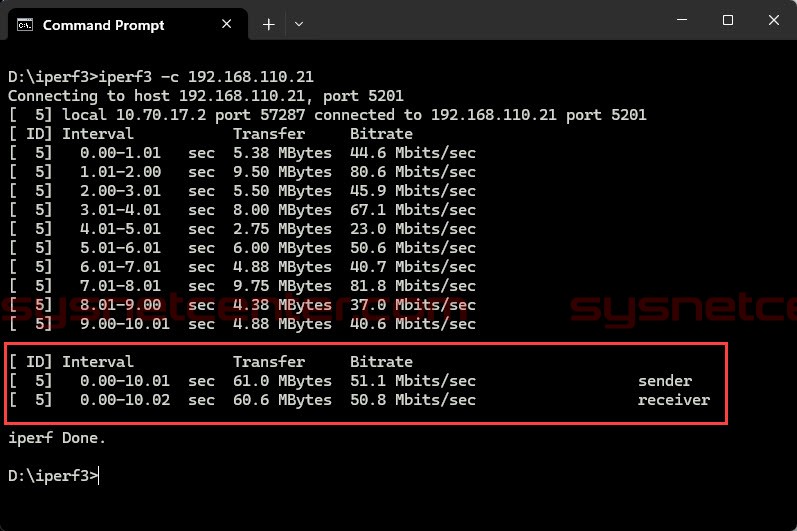Screen dimensions: 797x531
Task: Close the Command Prompt tab
Action: pyautogui.click(x=227, y=24)
